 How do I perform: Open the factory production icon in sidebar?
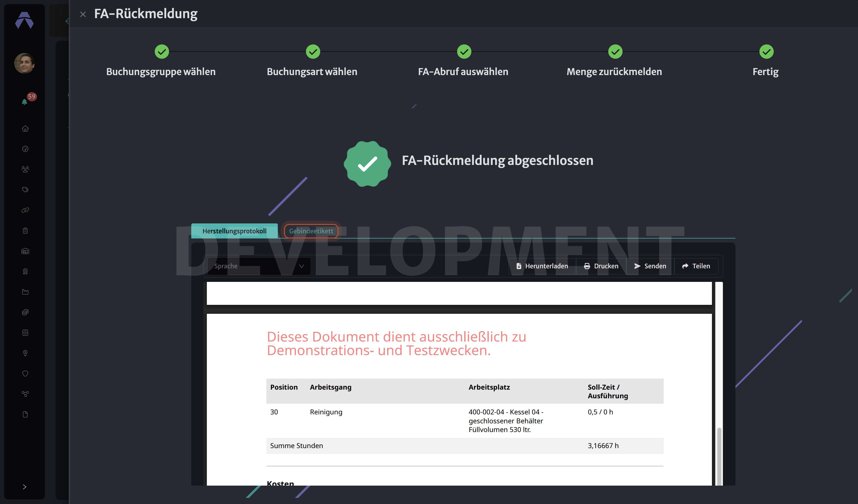[x=25, y=292]
